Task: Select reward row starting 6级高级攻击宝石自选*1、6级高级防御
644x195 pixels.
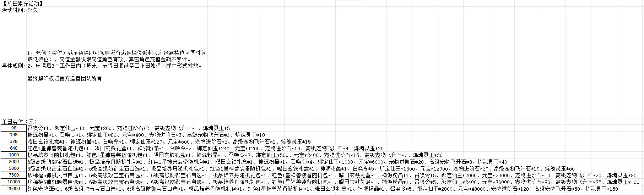Action: pos(301,168)
